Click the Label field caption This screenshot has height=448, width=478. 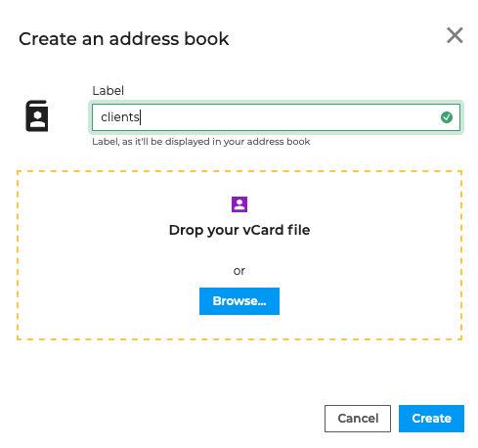(x=108, y=91)
